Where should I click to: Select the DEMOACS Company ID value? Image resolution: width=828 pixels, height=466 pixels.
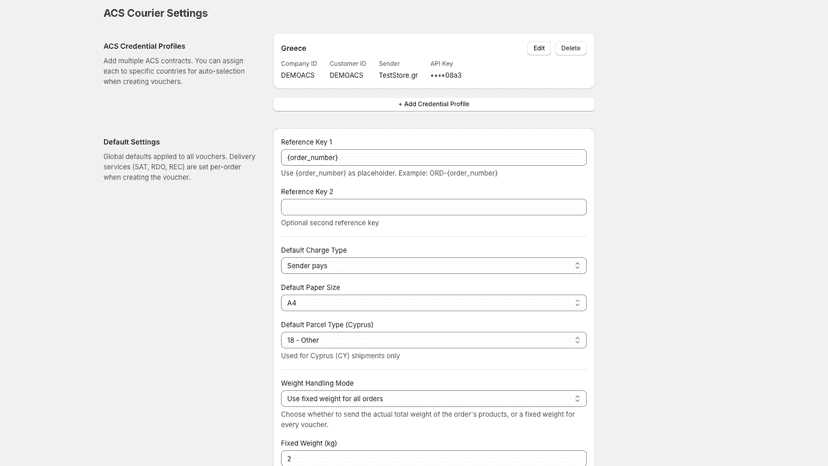click(297, 76)
